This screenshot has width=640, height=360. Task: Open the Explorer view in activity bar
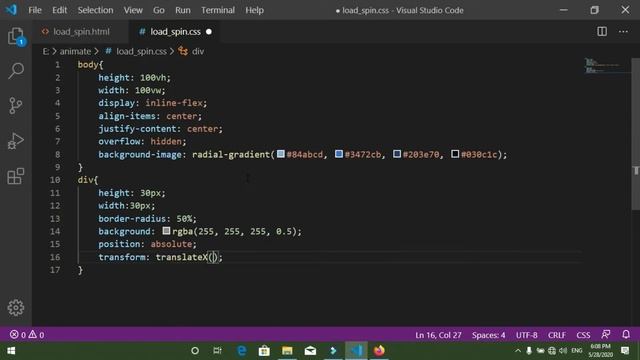pos(16,36)
